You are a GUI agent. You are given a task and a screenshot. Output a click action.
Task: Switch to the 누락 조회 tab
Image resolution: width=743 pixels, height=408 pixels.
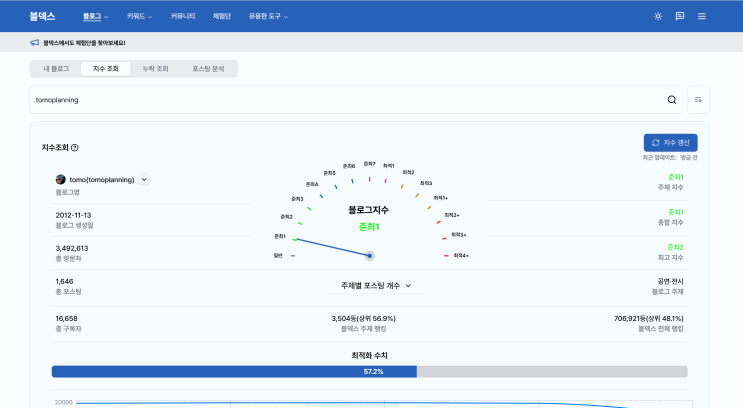point(155,69)
